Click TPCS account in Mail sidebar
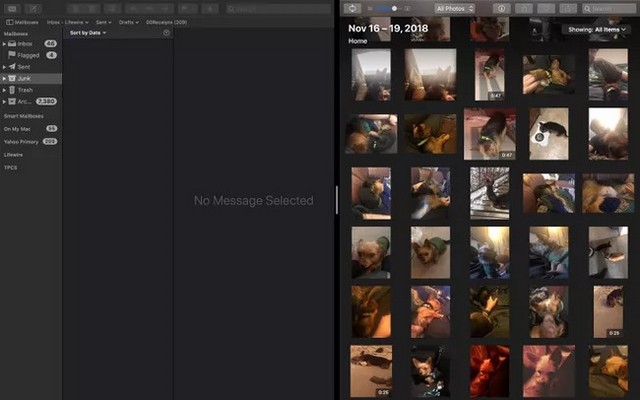The width and height of the screenshot is (640, 400). 11,168
